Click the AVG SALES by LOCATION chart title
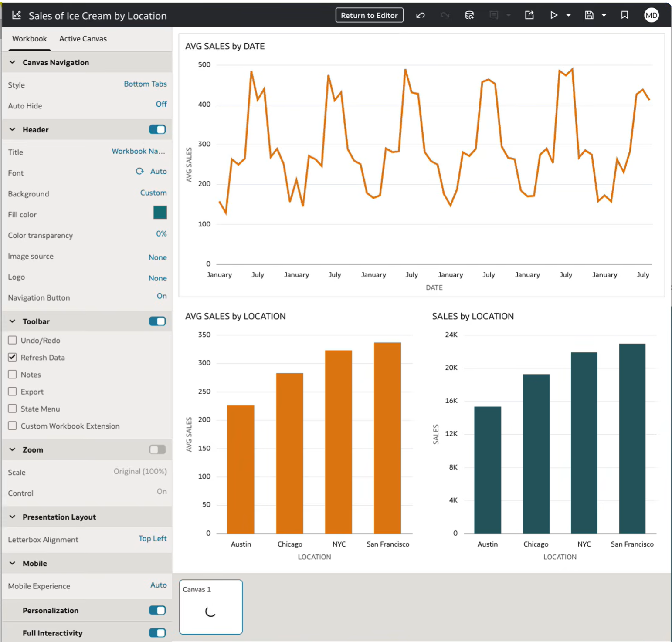Viewport: 672px width, 642px height. pyautogui.click(x=235, y=316)
